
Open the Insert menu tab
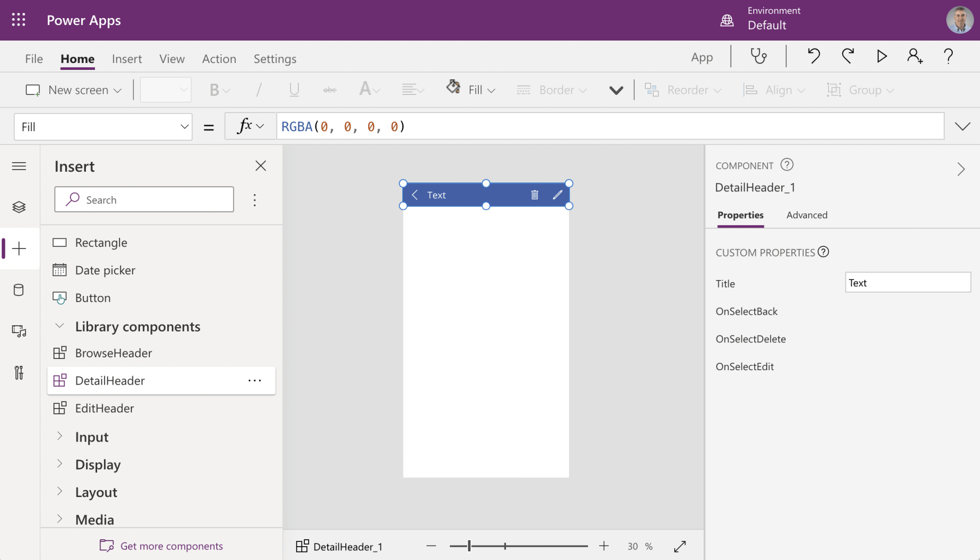[x=127, y=59]
